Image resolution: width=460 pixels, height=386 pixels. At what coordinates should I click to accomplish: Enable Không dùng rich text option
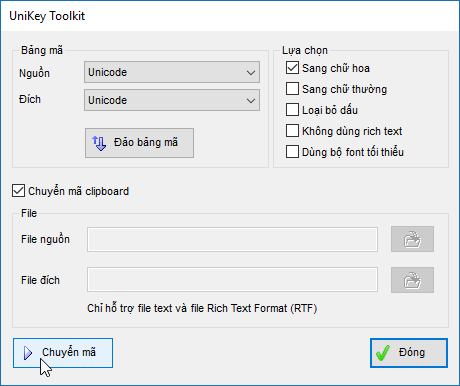pyautogui.click(x=292, y=131)
